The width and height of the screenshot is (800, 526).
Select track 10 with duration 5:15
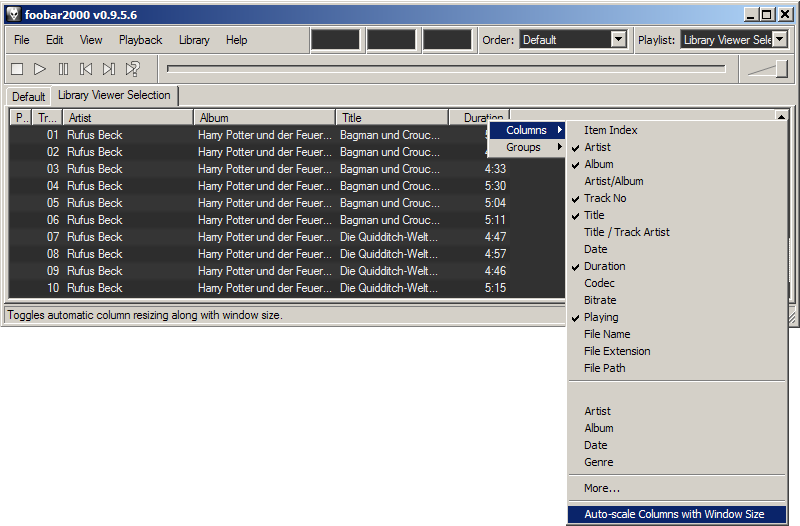[x=259, y=288]
